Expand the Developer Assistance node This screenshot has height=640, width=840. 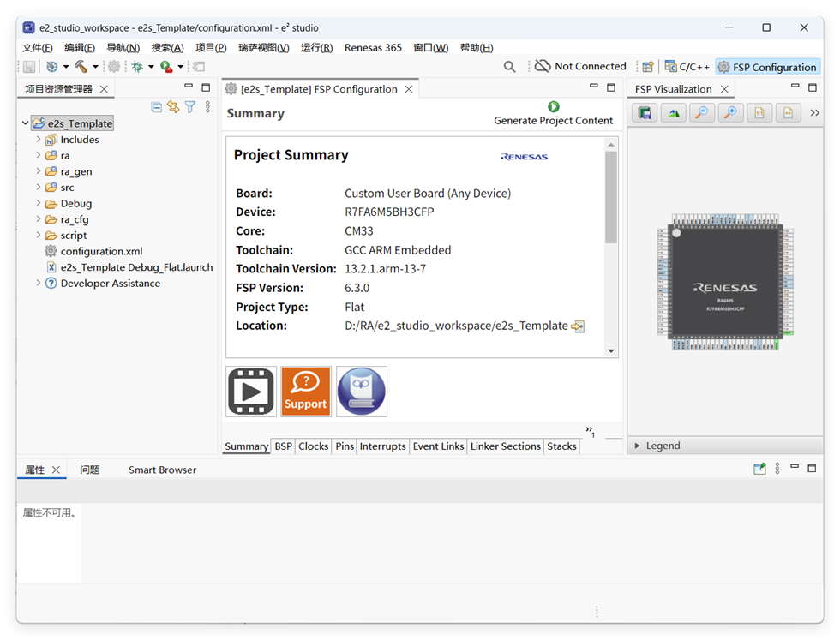pos(38,283)
